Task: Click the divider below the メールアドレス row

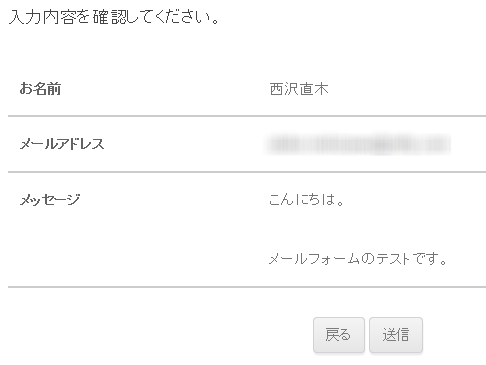Action: [247, 172]
